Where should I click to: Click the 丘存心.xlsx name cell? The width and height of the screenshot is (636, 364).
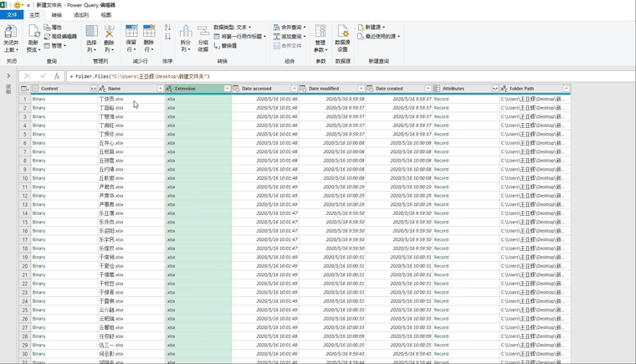coord(131,143)
